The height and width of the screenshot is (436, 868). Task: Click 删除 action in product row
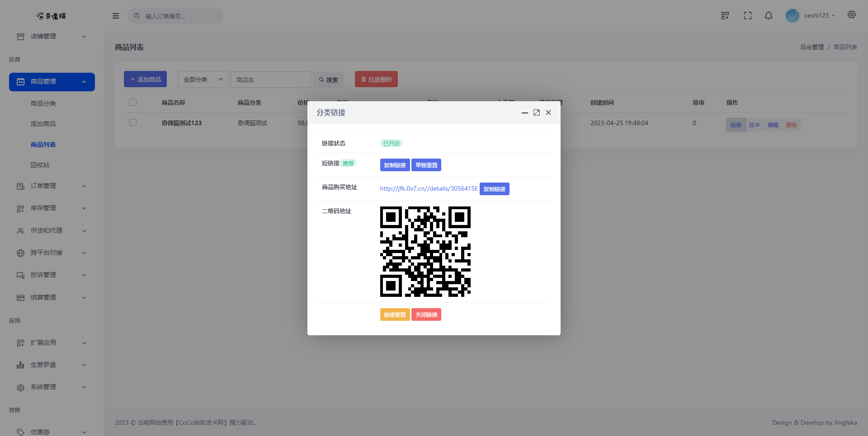pyautogui.click(x=792, y=125)
